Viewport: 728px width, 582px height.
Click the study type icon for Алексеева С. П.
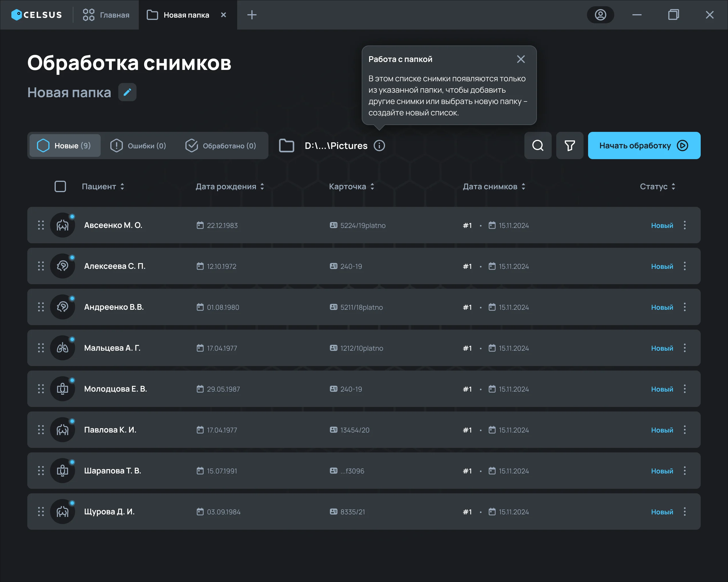click(x=63, y=266)
